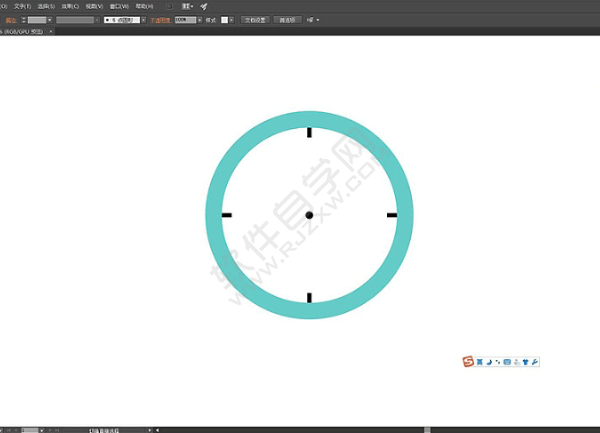Viewport: 600px width, 433px height.
Task: Expand the opacity value dropdown arrow
Action: tap(199, 20)
